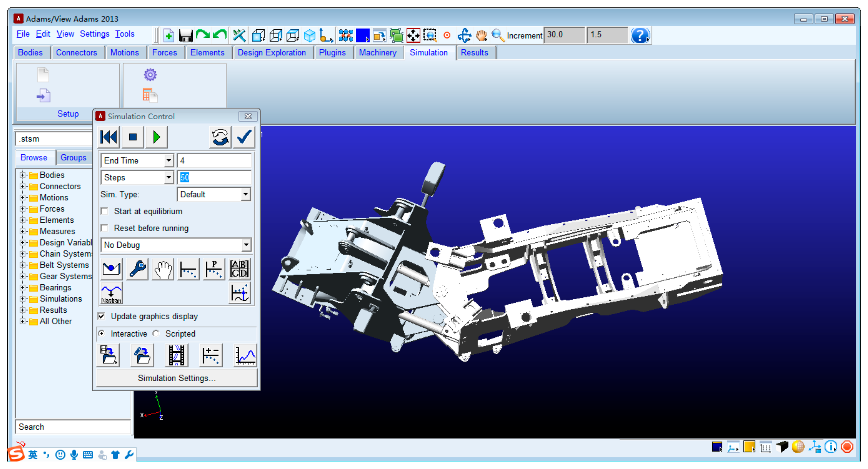868x469 pixels.
Task: Enable Start at equilibrium checkbox
Action: coord(105,211)
